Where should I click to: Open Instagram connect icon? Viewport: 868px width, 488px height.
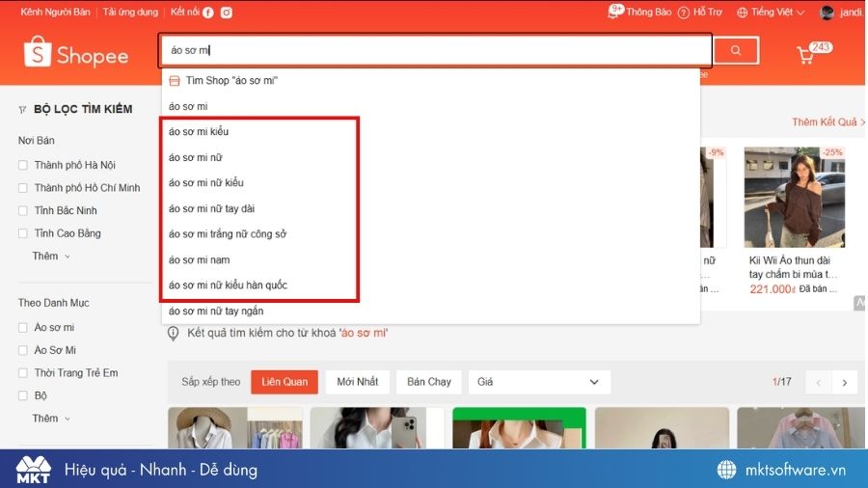coord(227,13)
